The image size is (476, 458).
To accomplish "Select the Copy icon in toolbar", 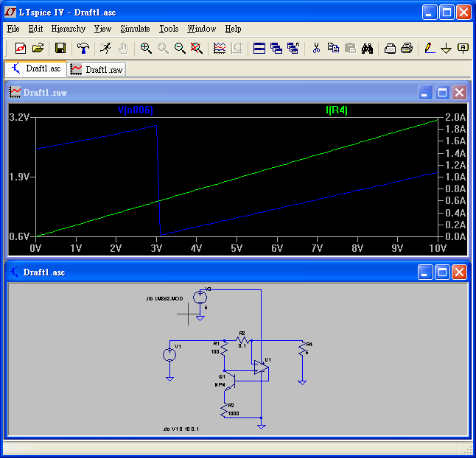I will (x=333, y=48).
